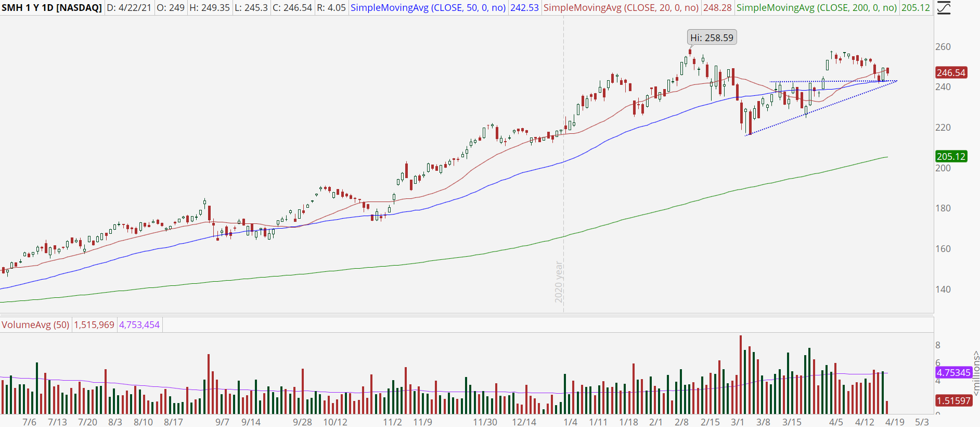Viewport: 980px width, 427px height.
Task: Open the VolumeAvg (50) study label
Action: click(35, 325)
